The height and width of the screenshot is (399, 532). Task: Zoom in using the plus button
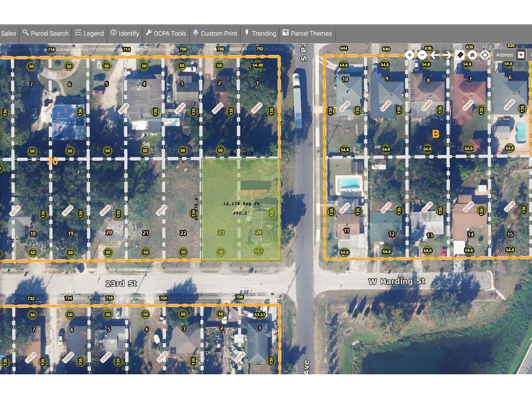click(409, 55)
